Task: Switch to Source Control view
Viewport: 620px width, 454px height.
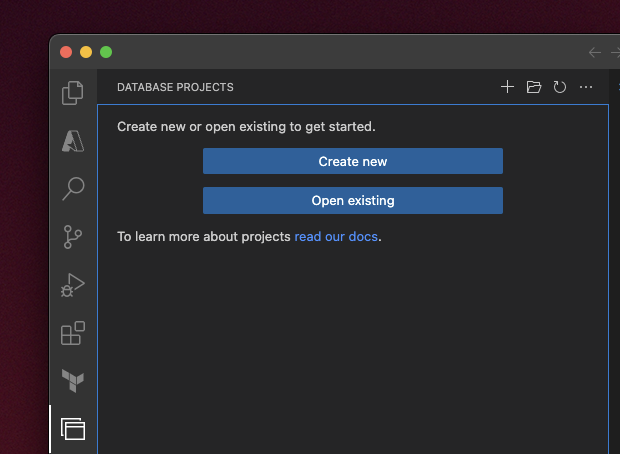Action: [x=73, y=237]
